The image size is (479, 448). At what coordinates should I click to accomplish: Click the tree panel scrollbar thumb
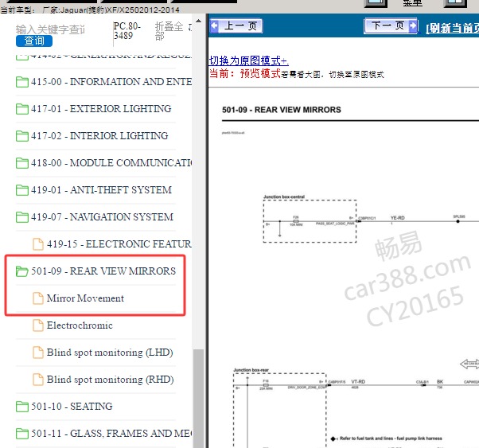199,398
